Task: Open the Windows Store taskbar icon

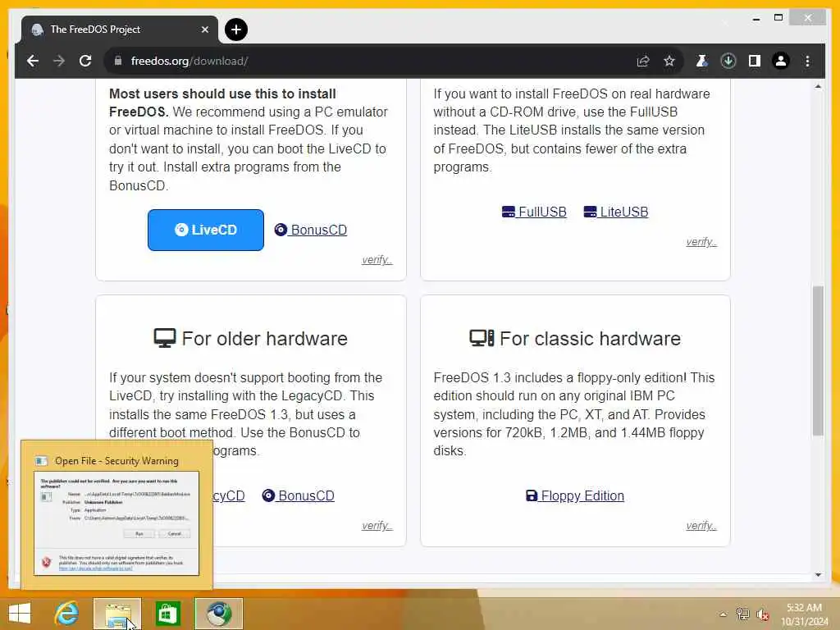Action: click(167, 614)
